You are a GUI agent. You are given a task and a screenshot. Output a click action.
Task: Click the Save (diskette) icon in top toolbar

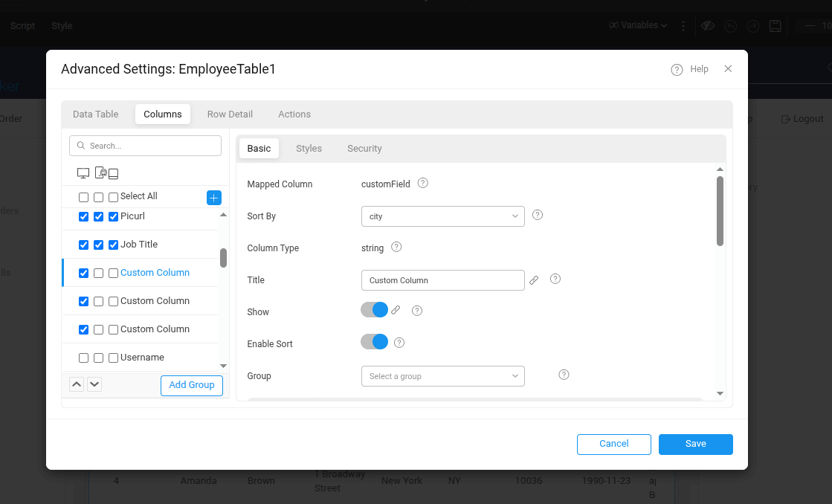pos(775,25)
